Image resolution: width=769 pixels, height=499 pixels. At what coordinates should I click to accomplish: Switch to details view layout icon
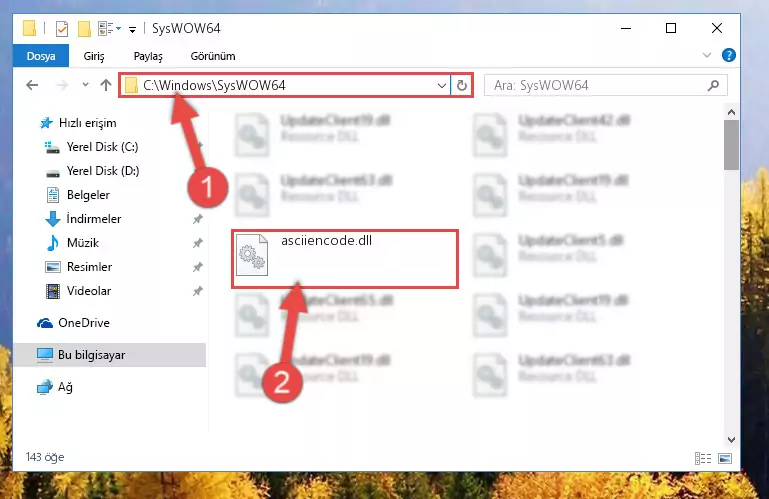[x=703, y=458]
